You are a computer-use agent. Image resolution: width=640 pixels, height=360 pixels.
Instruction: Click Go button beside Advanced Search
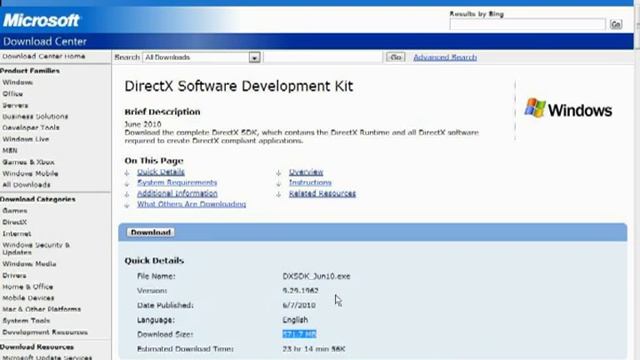[396, 57]
